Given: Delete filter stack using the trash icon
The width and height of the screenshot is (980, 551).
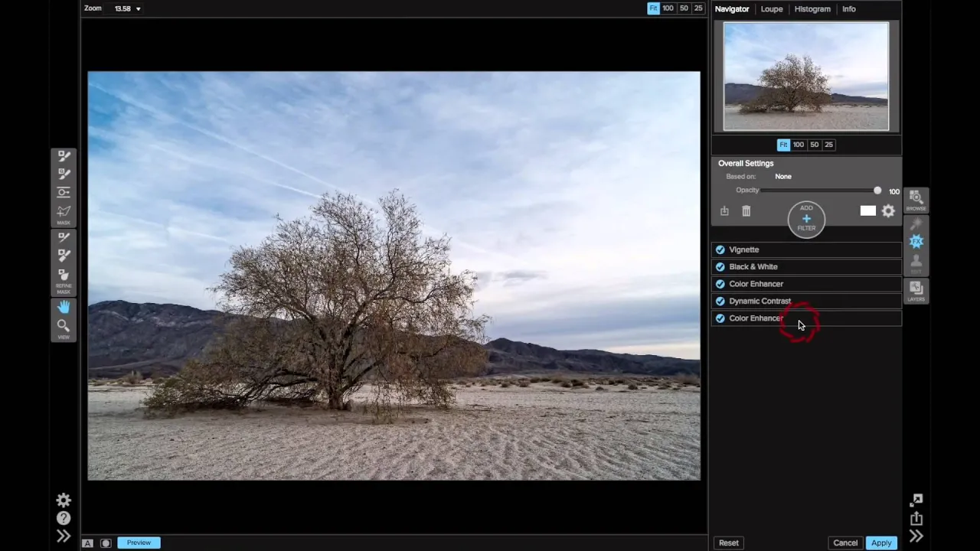Looking at the screenshot, I should [x=746, y=211].
